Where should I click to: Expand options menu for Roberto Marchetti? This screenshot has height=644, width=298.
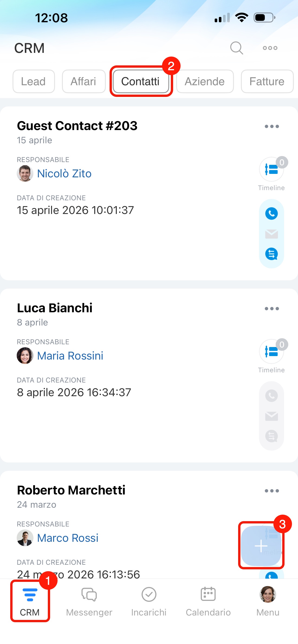click(x=272, y=491)
